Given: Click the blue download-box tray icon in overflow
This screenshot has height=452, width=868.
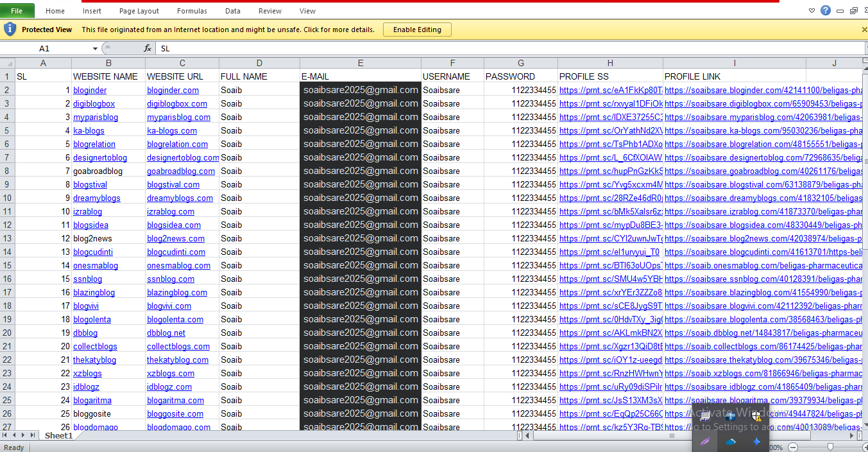Looking at the screenshot, I should 730,415.
